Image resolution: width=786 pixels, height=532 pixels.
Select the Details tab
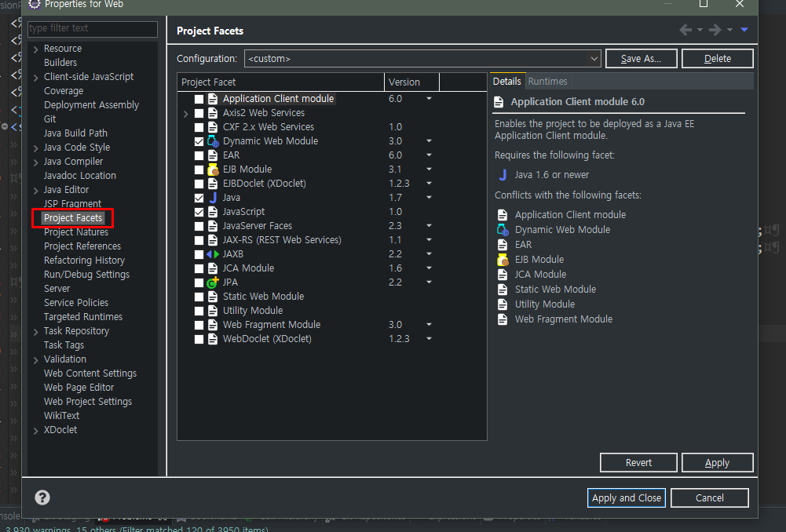pos(507,80)
